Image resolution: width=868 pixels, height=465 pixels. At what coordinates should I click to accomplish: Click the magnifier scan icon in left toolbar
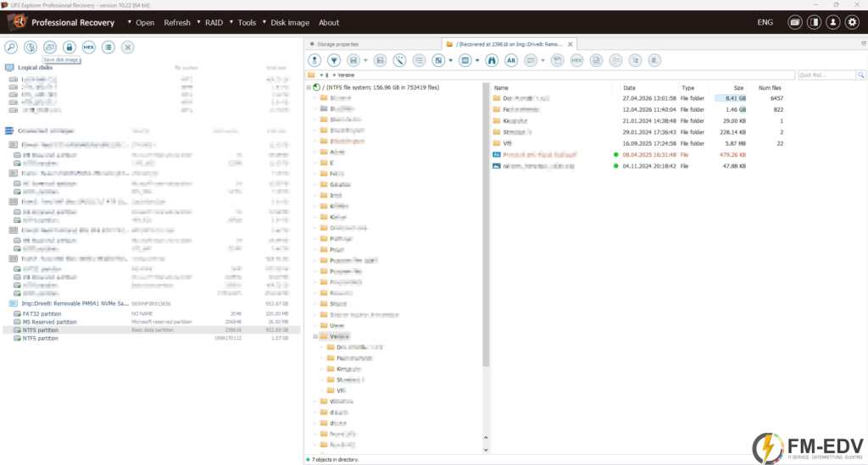(11, 47)
